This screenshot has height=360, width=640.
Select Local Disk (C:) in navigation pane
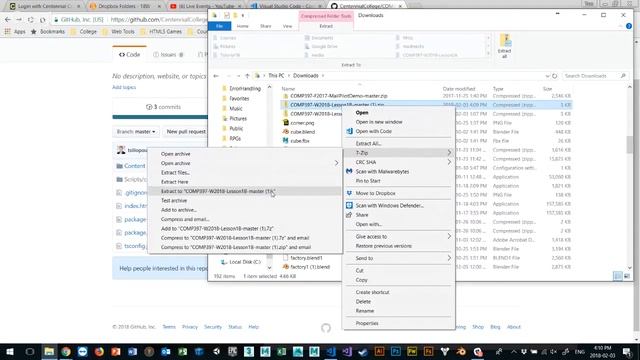(x=244, y=262)
